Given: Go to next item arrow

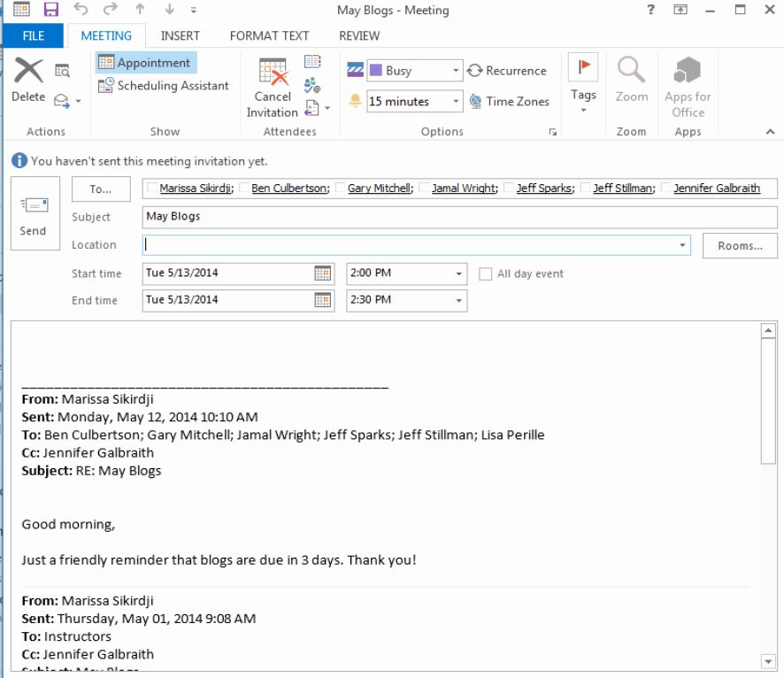Looking at the screenshot, I should pyautogui.click(x=170, y=9).
